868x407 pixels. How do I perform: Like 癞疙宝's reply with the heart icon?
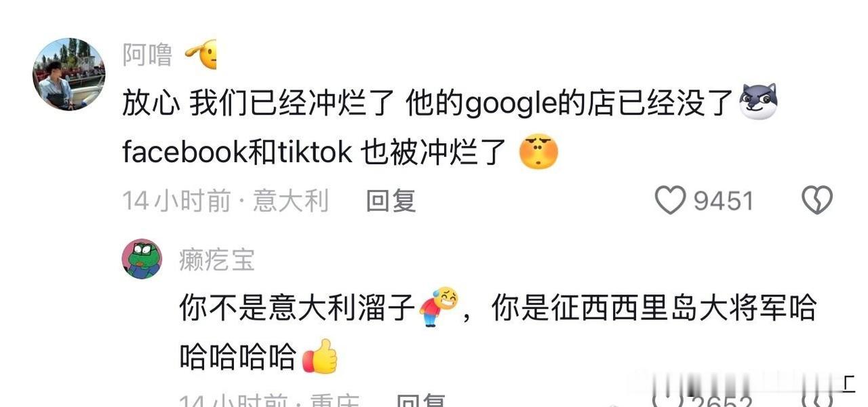(668, 400)
